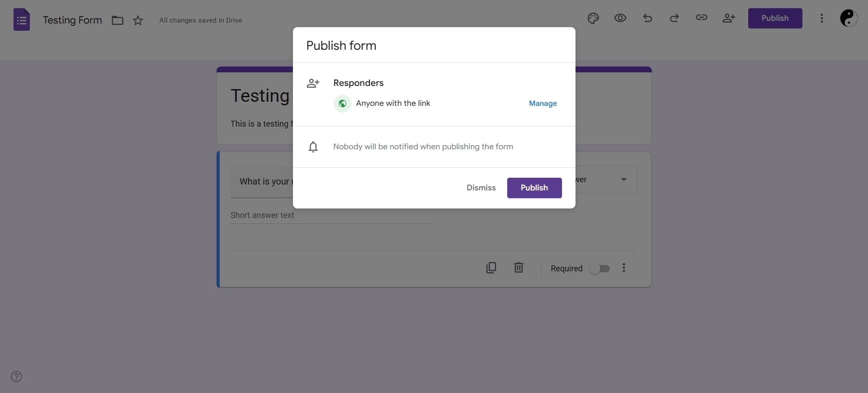Click the redo arrow icon
Screen dimensions: 868x393
674,18
